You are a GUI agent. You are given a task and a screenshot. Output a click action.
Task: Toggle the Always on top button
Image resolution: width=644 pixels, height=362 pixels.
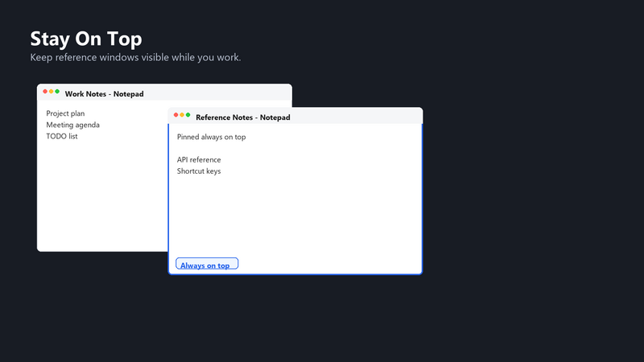(x=207, y=264)
